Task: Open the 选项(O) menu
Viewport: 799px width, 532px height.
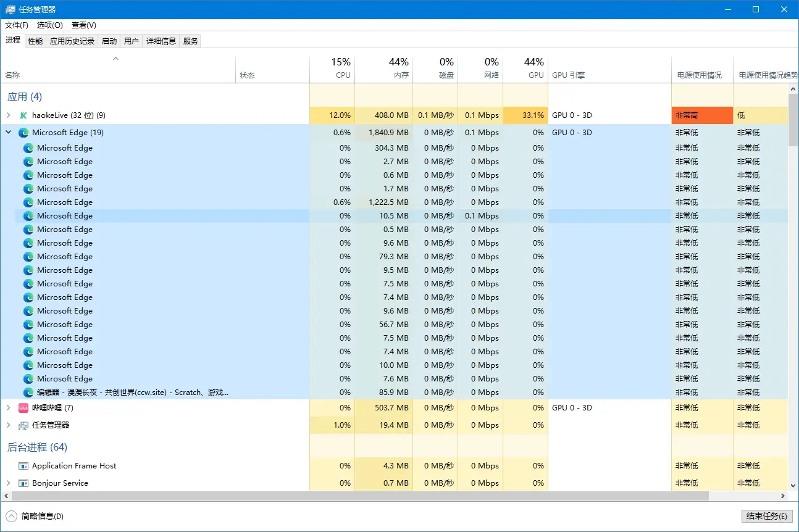Action: pos(50,25)
